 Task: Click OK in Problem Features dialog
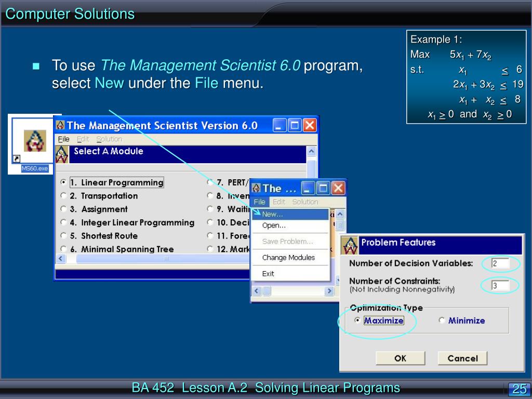pos(401,358)
